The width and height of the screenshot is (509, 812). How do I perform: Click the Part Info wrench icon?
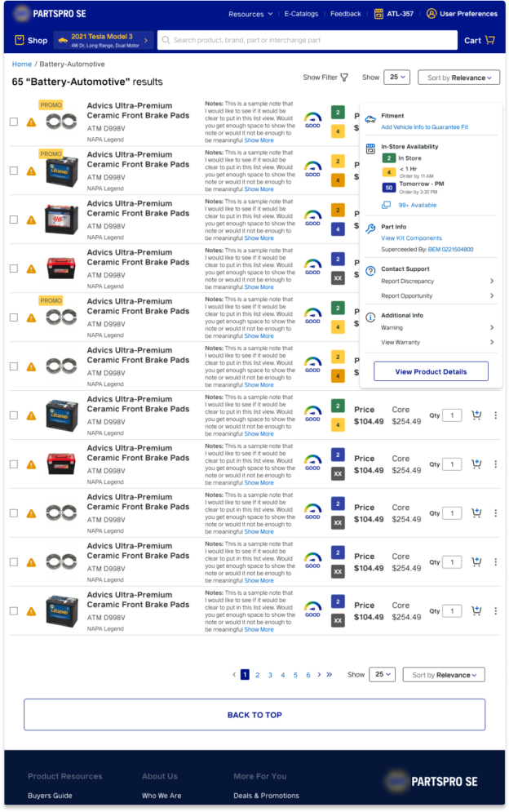[370, 229]
